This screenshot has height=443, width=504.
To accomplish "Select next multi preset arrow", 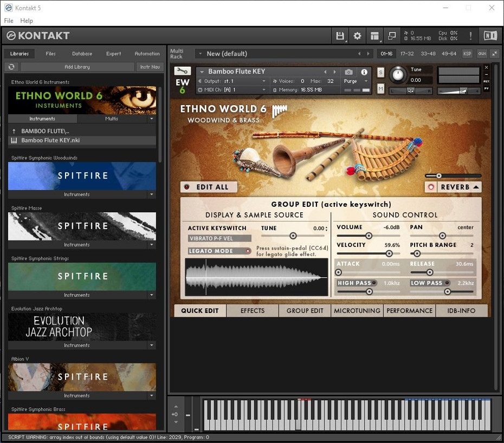I will tap(368, 54).
